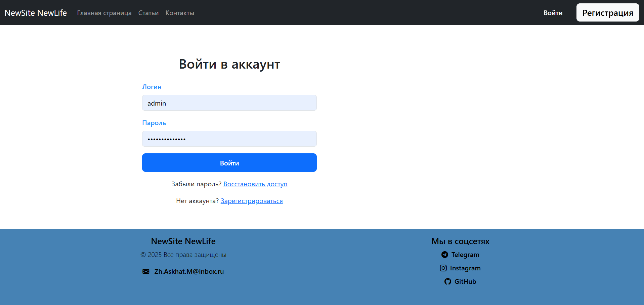Click the Instagram camera icon
This screenshot has height=305, width=644.
443,268
